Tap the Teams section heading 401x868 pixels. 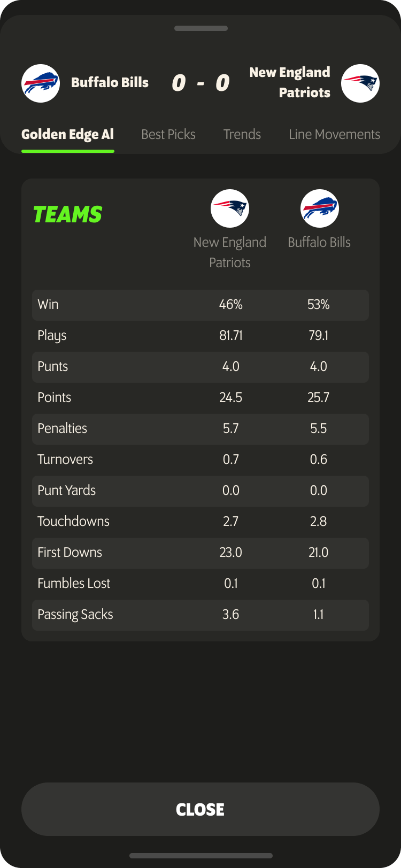tap(68, 215)
